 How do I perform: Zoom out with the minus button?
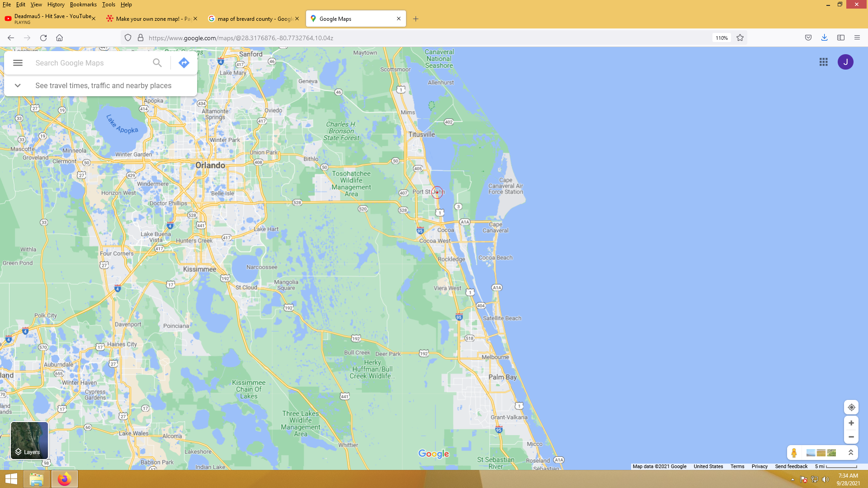(851, 437)
